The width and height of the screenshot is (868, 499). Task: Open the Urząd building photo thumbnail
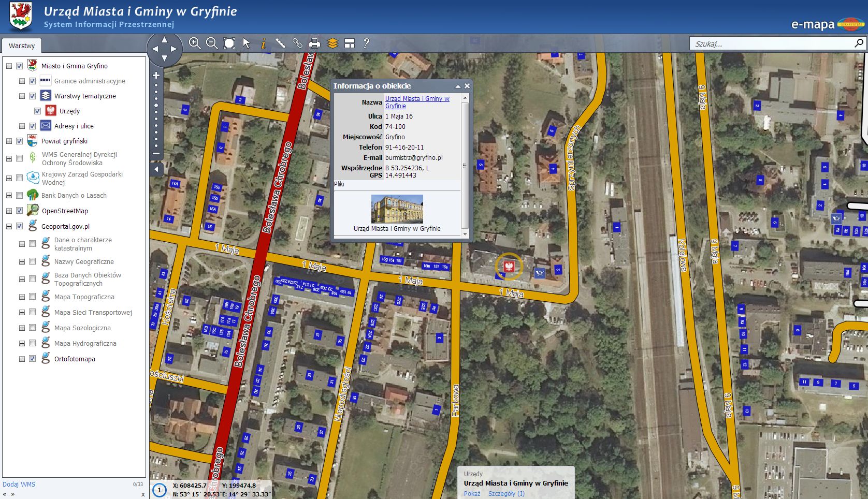pos(397,209)
